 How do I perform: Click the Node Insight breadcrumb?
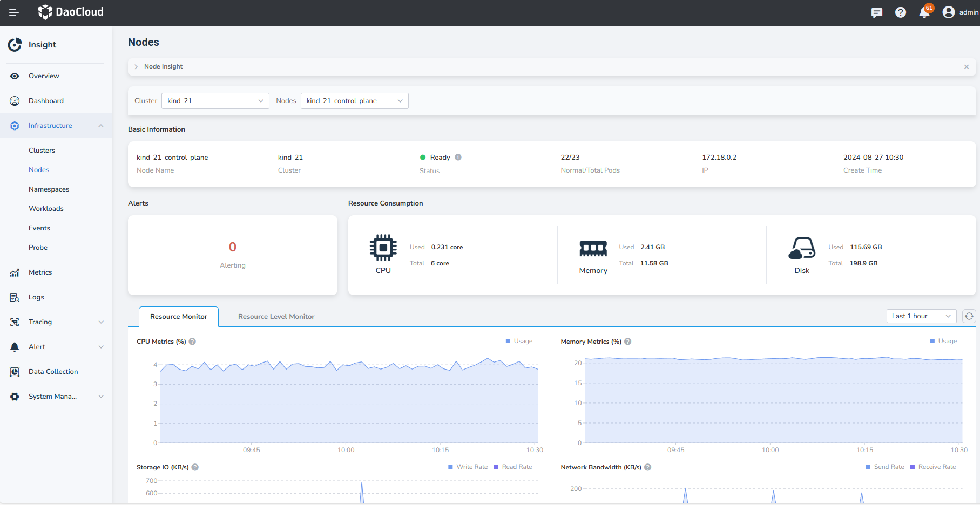(164, 66)
